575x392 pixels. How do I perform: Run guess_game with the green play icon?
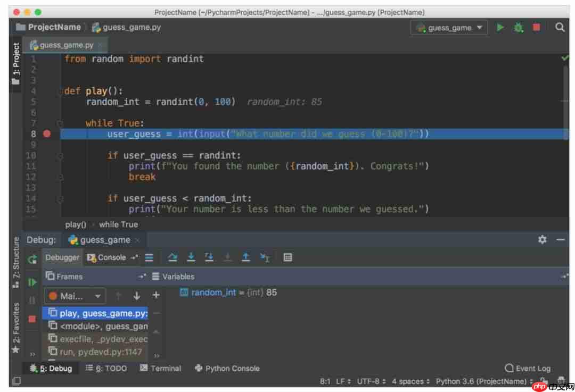coord(500,27)
